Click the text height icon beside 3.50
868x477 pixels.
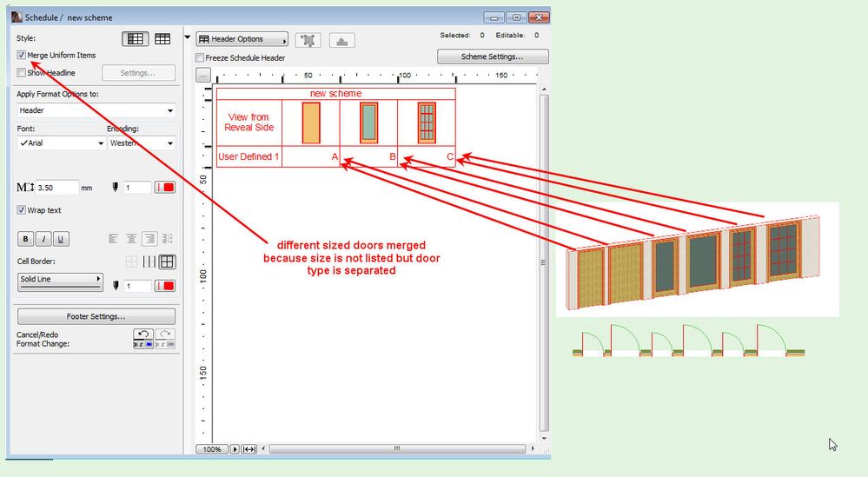click(x=25, y=188)
